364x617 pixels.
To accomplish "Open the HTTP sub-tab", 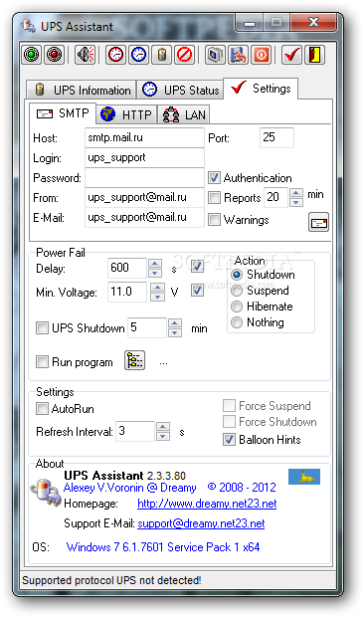I will pyautogui.click(x=126, y=114).
